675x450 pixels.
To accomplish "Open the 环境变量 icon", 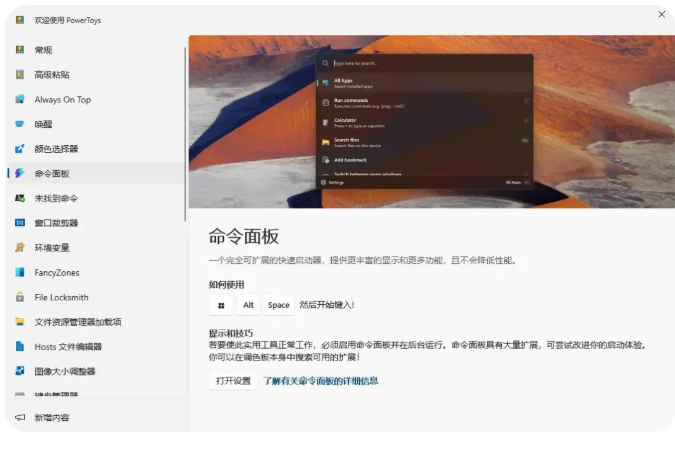I will point(20,248).
